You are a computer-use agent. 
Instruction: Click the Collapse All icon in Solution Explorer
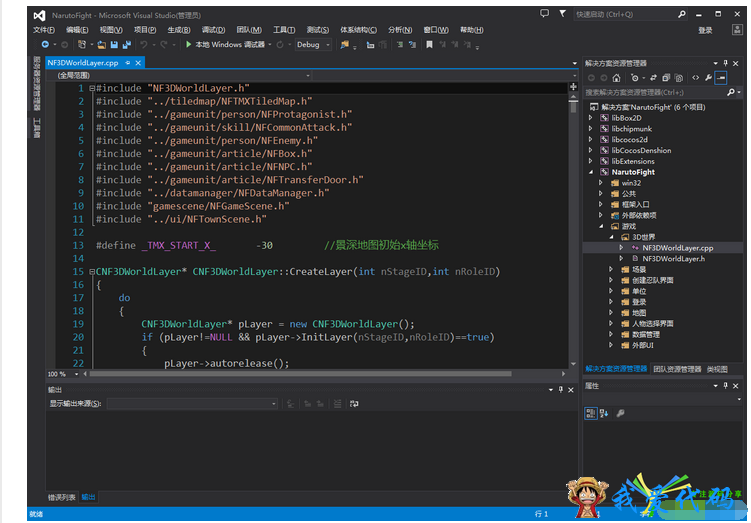point(666,78)
